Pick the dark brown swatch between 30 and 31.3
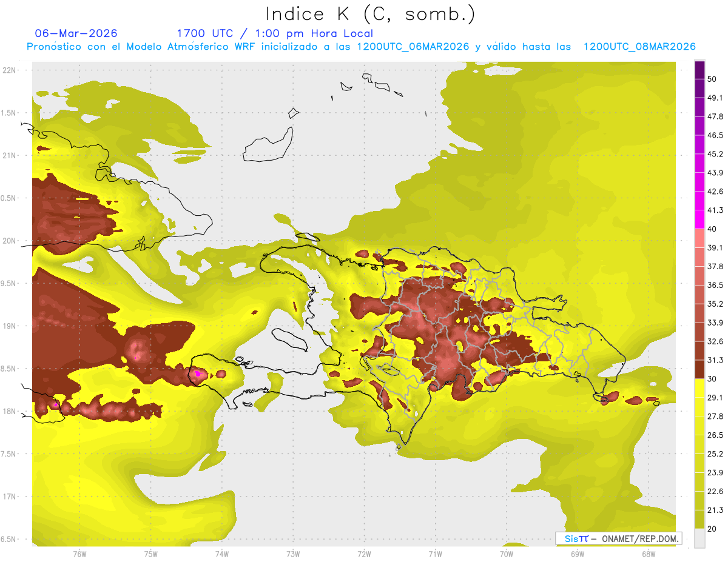 699,369
